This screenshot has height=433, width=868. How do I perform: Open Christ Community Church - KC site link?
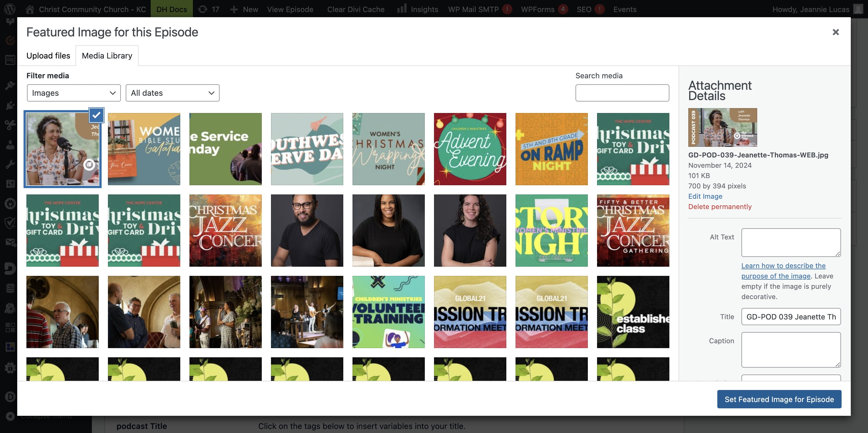point(86,9)
